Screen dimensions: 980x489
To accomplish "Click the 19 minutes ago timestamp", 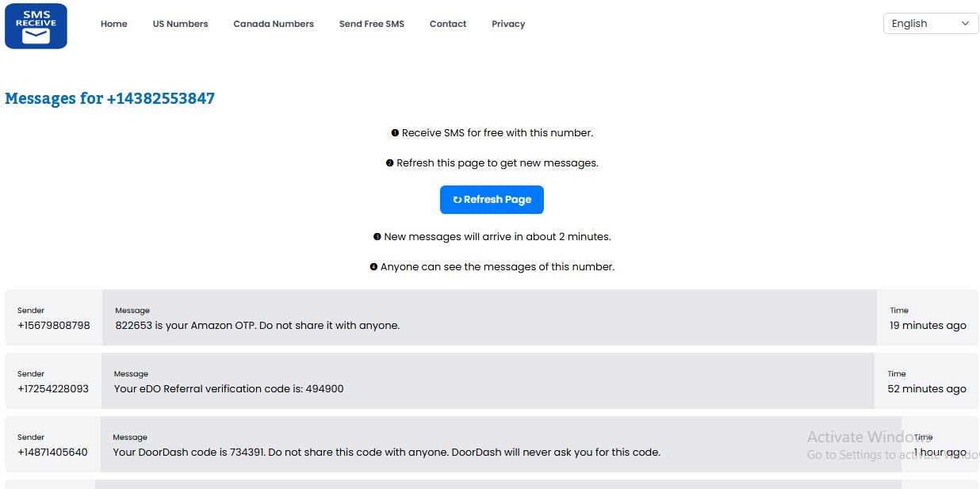I will click(928, 325).
